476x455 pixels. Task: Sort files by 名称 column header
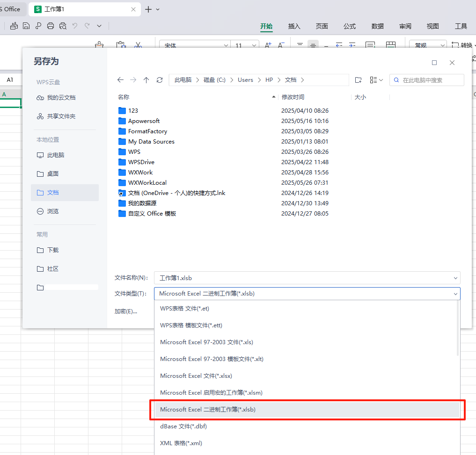[124, 97]
